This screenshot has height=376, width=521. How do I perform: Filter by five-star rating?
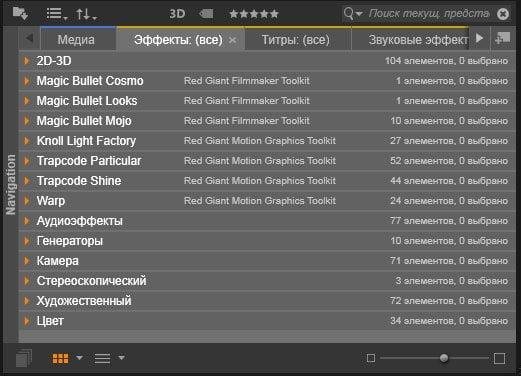(x=254, y=14)
